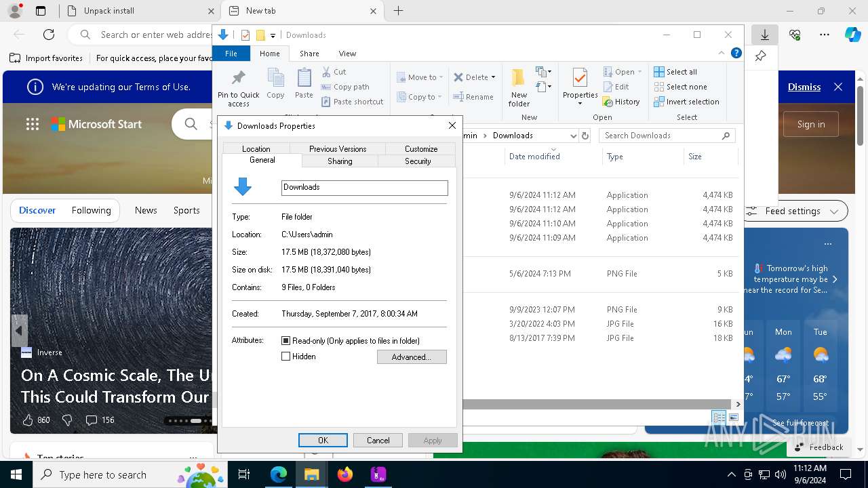Viewport: 868px width, 488px height.
Task: Switch to large thumbnails view icon
Action: pos(734,418)
